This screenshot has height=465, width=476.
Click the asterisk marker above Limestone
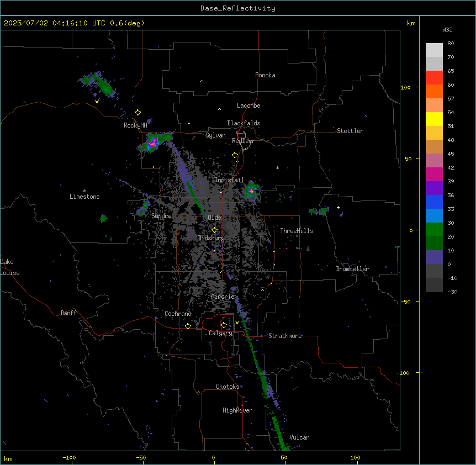84,191
